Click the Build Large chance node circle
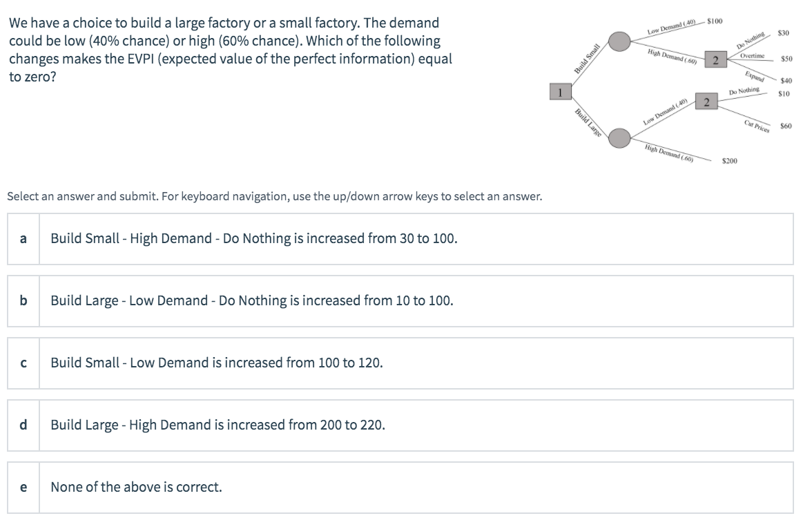The width and height of the screenshot is (812, 518). pyautogui.click(x=620, y=138)
